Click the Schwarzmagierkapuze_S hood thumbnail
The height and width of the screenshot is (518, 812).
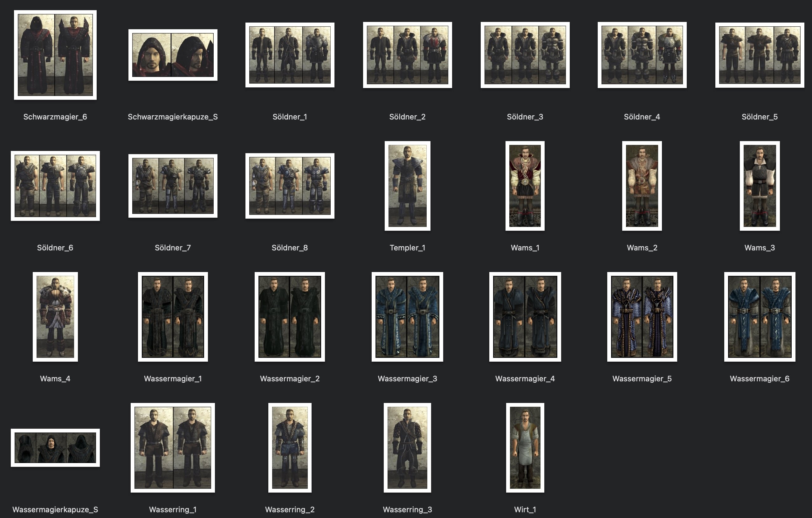(173, 55)
